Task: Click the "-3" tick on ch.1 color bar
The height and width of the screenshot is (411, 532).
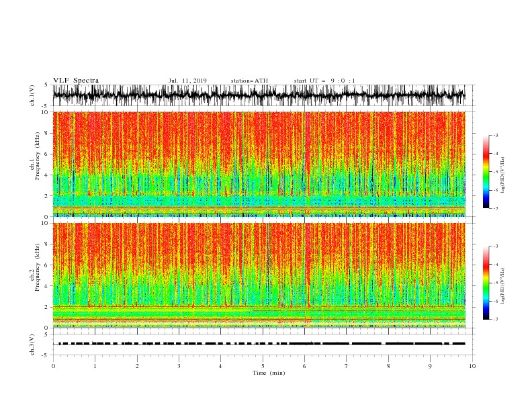Action: (x=496, y=136)
